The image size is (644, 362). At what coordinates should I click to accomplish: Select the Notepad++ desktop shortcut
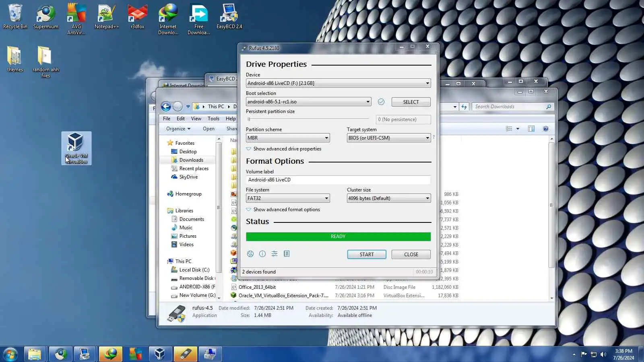(x=107, y=16)
